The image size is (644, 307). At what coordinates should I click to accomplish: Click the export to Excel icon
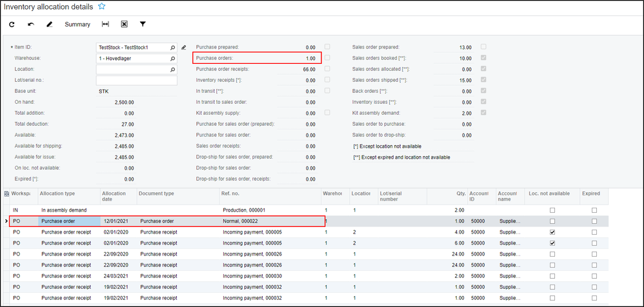(x=124, y=25)
